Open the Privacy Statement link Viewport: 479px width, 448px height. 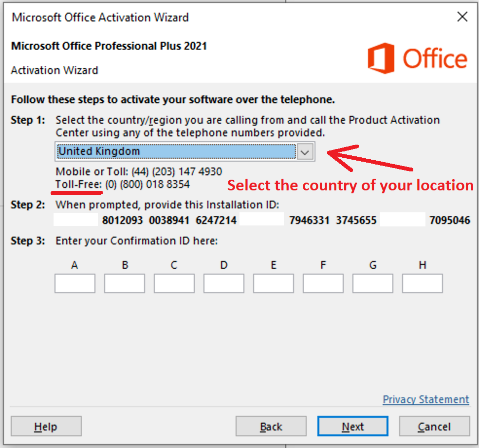[426, 400]
